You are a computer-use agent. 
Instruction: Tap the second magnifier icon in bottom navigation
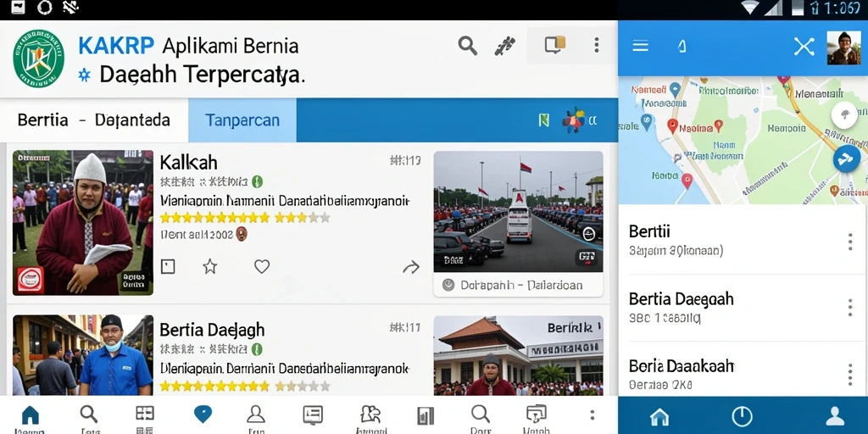(480, 415)
